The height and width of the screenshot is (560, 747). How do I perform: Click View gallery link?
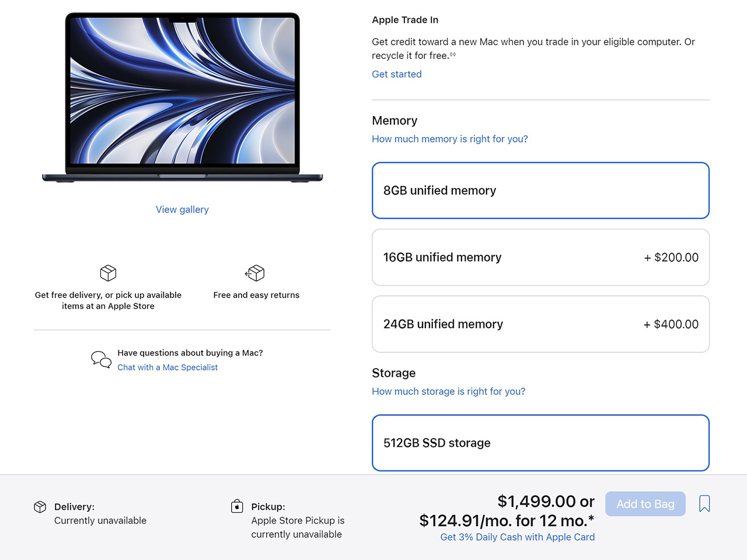182,209
